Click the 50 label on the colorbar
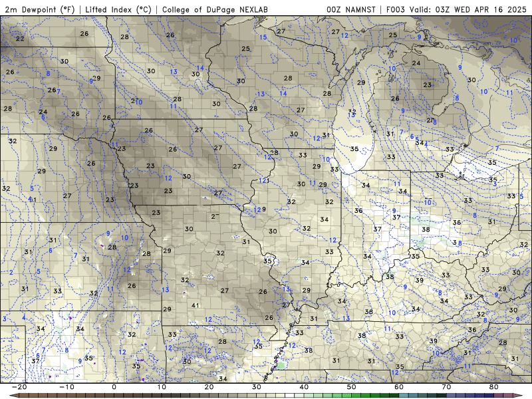Screen dimensions: 532x399 [352, 387]
